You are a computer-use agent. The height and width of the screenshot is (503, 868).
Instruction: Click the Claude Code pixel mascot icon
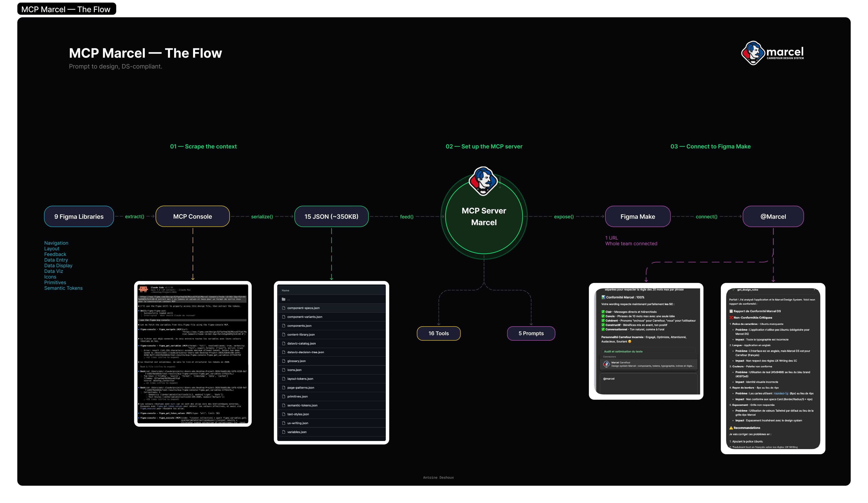143,289
